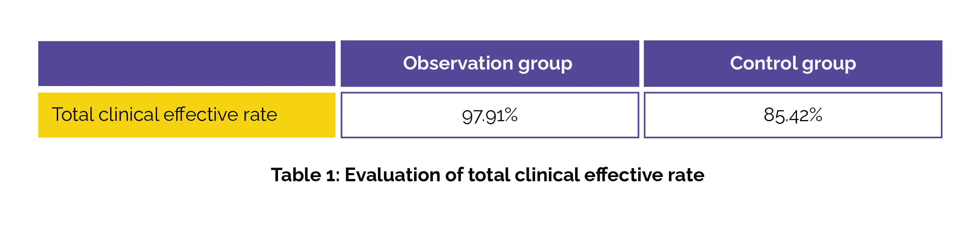Click the Control group header cell

tap(793, 63)
